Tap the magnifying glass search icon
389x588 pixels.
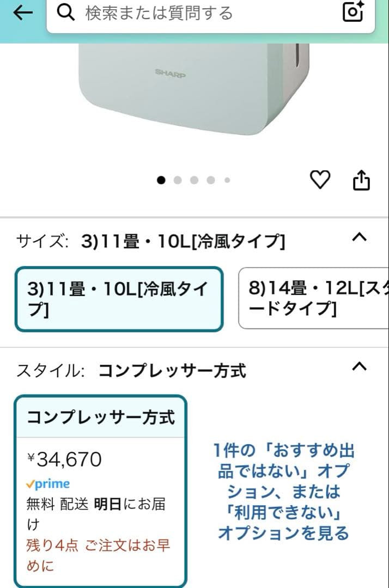pos(66,13)
